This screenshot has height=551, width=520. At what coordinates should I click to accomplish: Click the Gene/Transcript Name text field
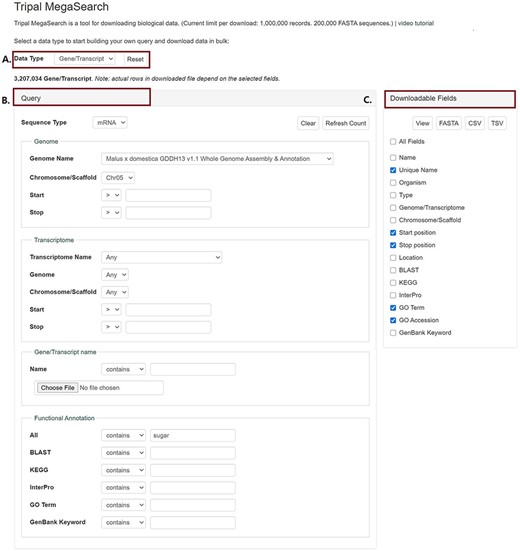tap(193, 369)
